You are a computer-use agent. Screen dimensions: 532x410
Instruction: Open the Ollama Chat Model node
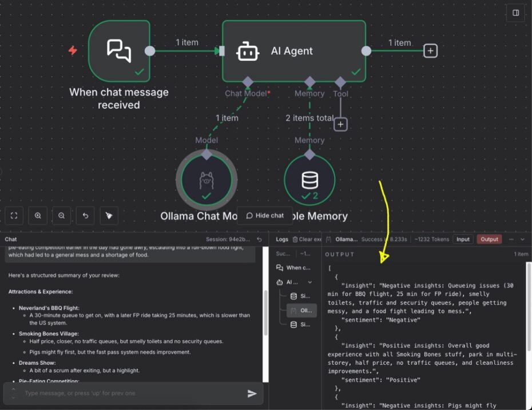(207, 179)
